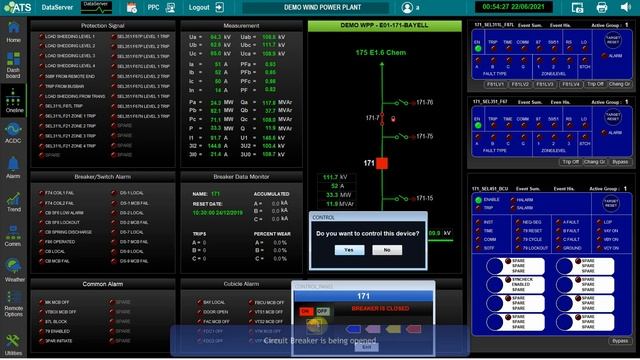Select the Oneline sidebar icon
The image size is (640, 360).
click(13, 100)
